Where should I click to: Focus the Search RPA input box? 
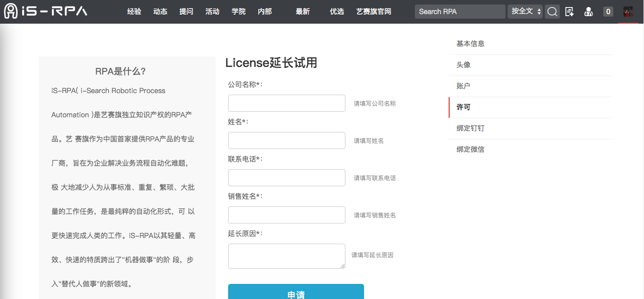pyautogui.click(x=460, y=12)
